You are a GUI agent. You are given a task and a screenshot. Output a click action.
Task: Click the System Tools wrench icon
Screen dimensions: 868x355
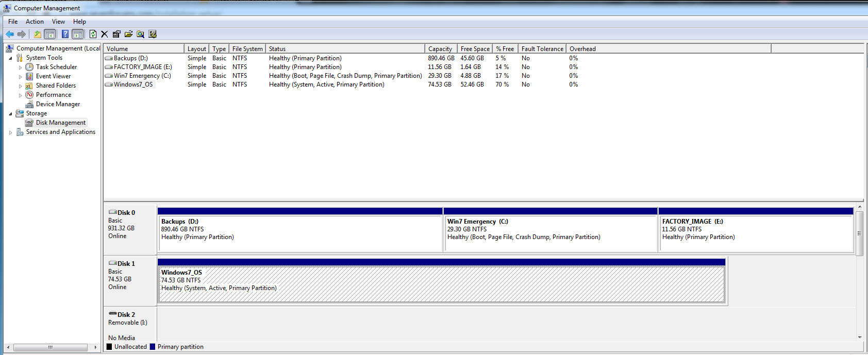pyautogui.click(x=20, y=58)
